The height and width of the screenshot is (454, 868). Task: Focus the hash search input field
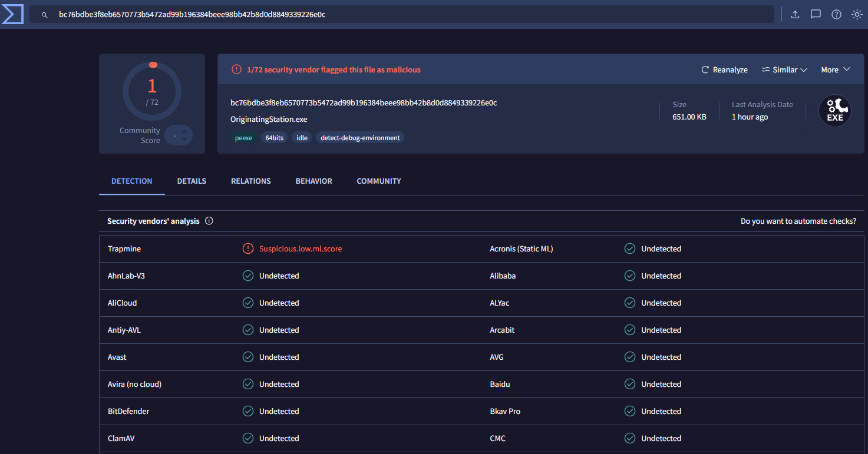click(402, 15)
